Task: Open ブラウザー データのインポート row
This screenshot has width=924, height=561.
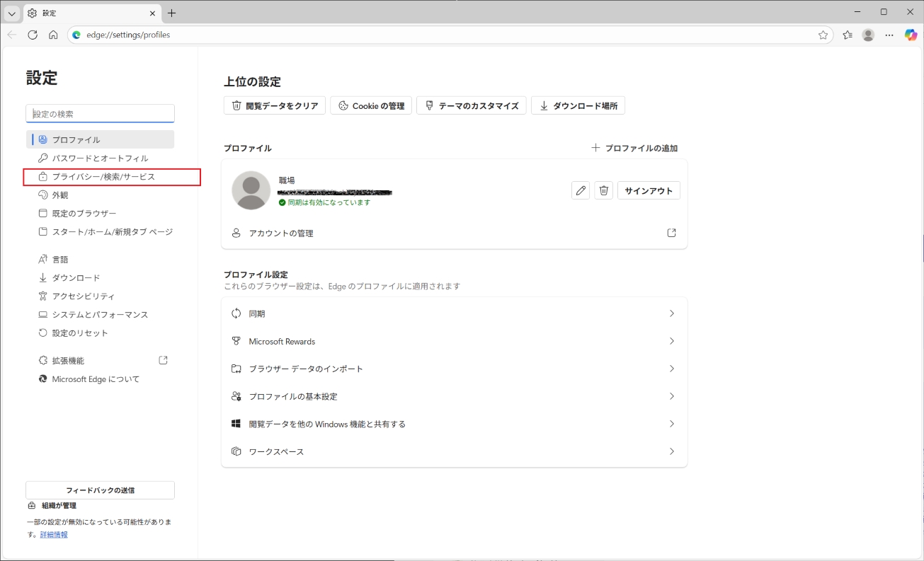Action: click(x=454, y=369)
